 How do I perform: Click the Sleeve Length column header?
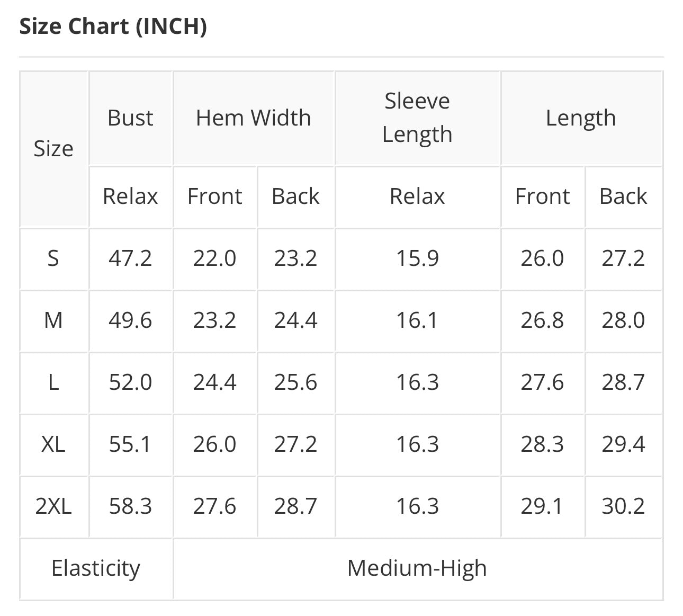point(417,118)
